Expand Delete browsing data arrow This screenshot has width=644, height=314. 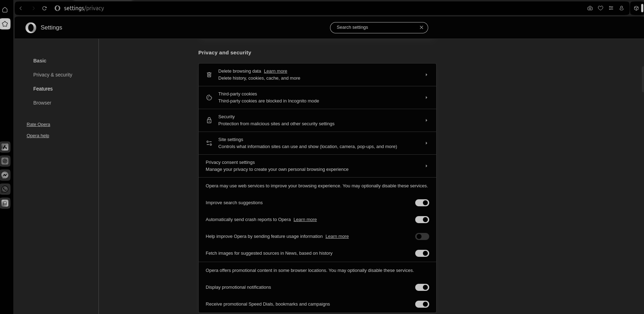[x=426, y=75]
